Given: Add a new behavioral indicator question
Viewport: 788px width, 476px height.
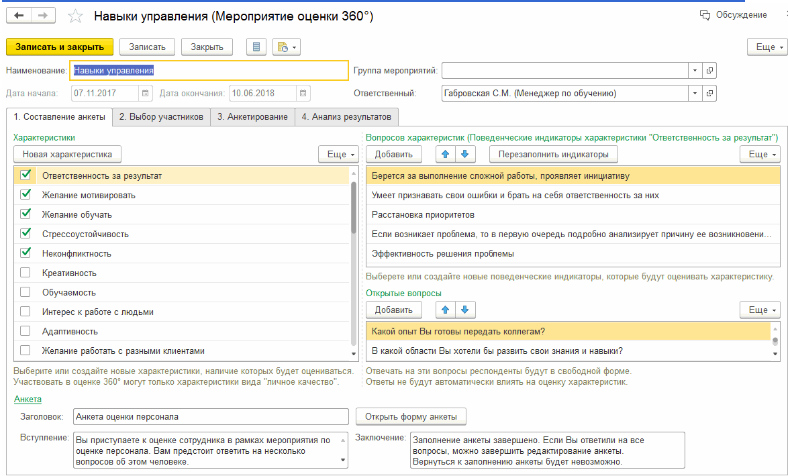Looking at the screenshot, I should [x=393, y=154].
